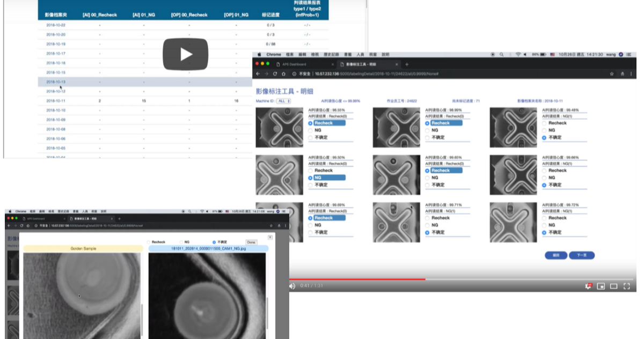Image resolution: width=644 pixels, height=339 pixels.
Task: Open the video player settings gear
Action: click(589, 286)
